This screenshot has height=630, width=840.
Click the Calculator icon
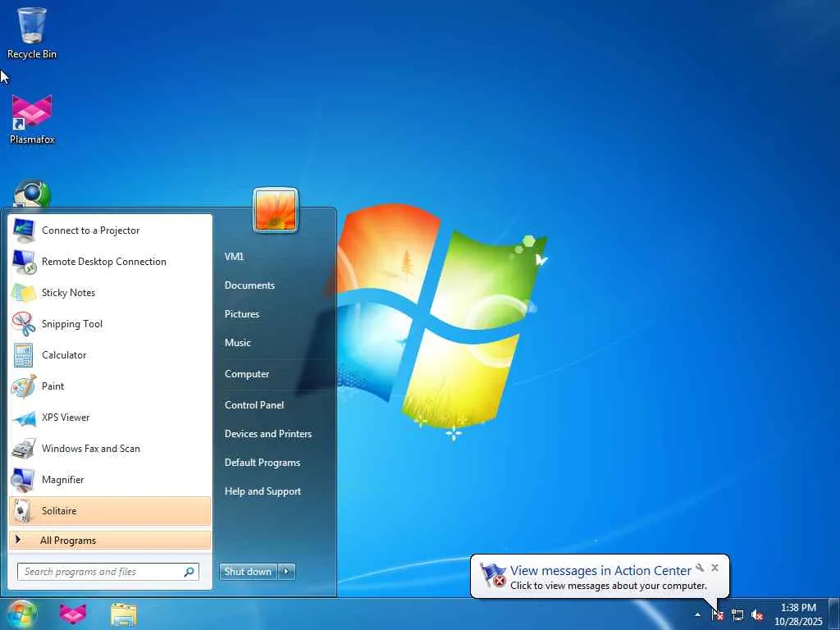click(24, 354)
